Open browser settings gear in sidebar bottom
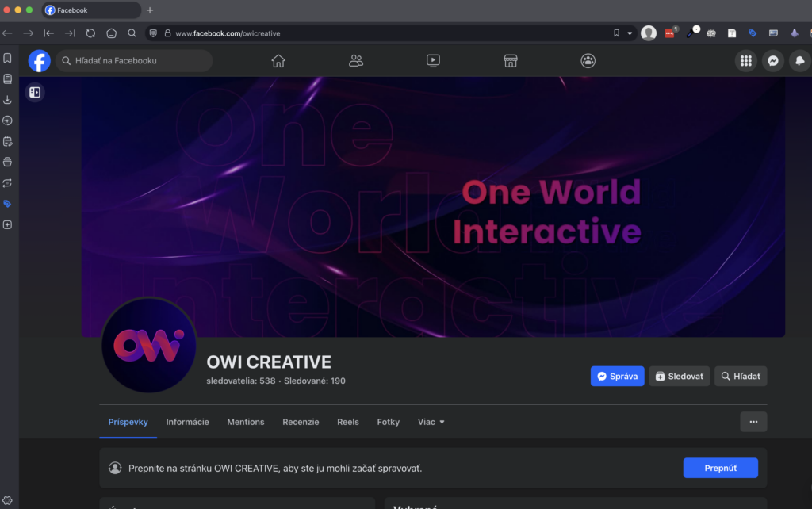The image size is (812, 509). coord(7,501)
